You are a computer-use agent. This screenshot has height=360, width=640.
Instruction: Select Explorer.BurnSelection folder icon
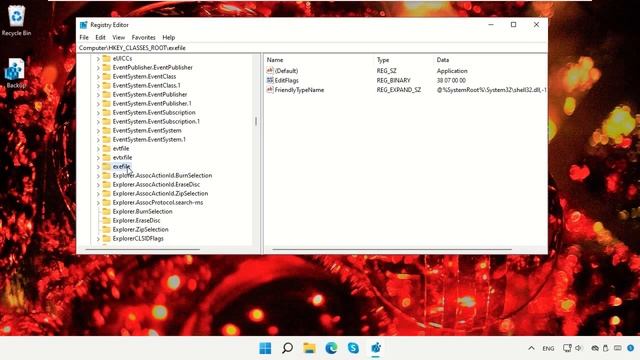point(107,211)
